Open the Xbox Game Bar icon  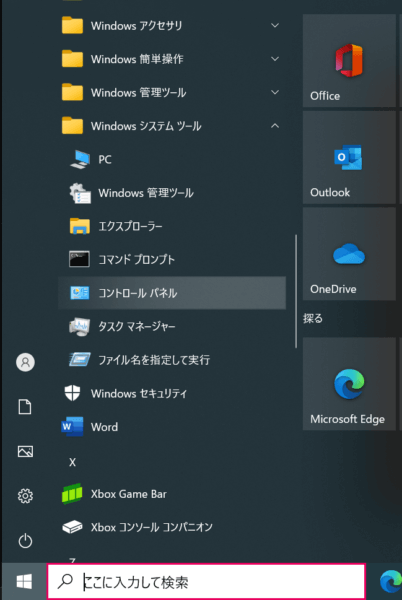click(x=72, y=494)
